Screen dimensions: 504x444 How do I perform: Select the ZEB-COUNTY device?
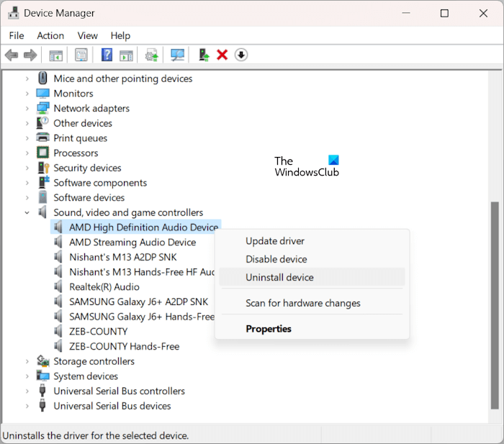click(99, 332)
